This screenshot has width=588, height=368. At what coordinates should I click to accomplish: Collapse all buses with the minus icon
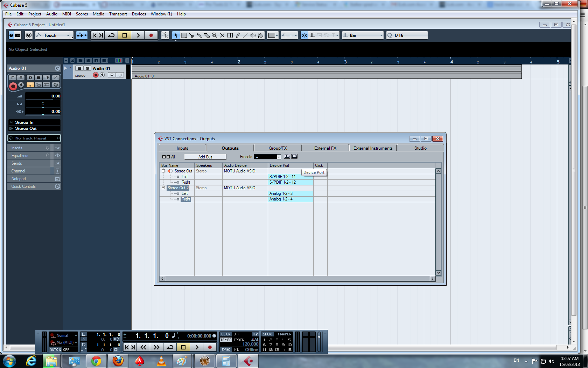point(168,157)
